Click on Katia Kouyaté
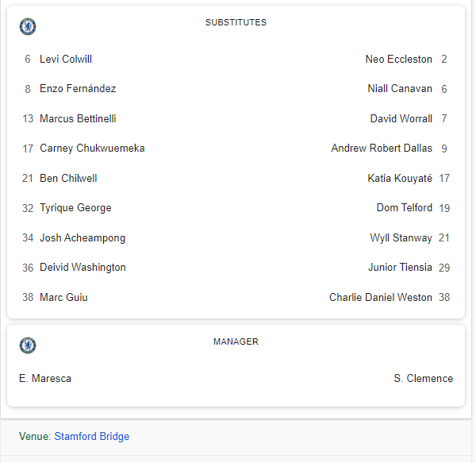Image resolution: width=476 pixels, height=463 pixels. tap(400, 179)
